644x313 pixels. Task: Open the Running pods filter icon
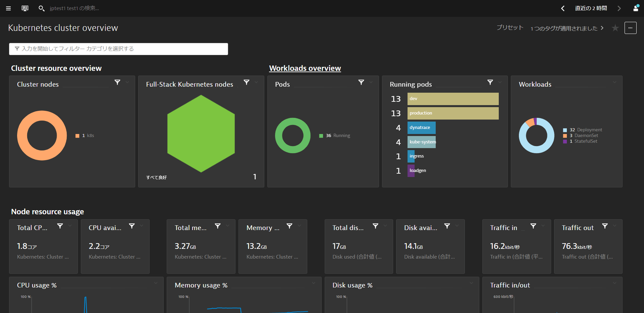pos(490,82)
